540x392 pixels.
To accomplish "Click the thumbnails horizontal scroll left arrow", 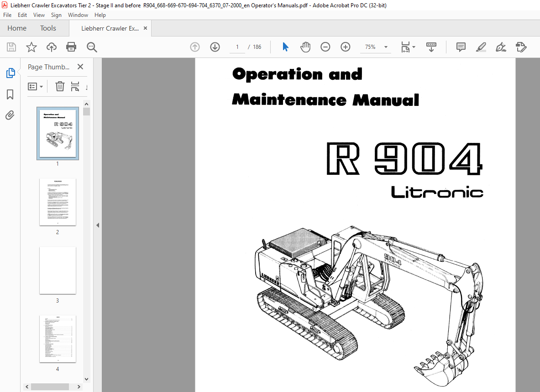I will click(27, 387).
